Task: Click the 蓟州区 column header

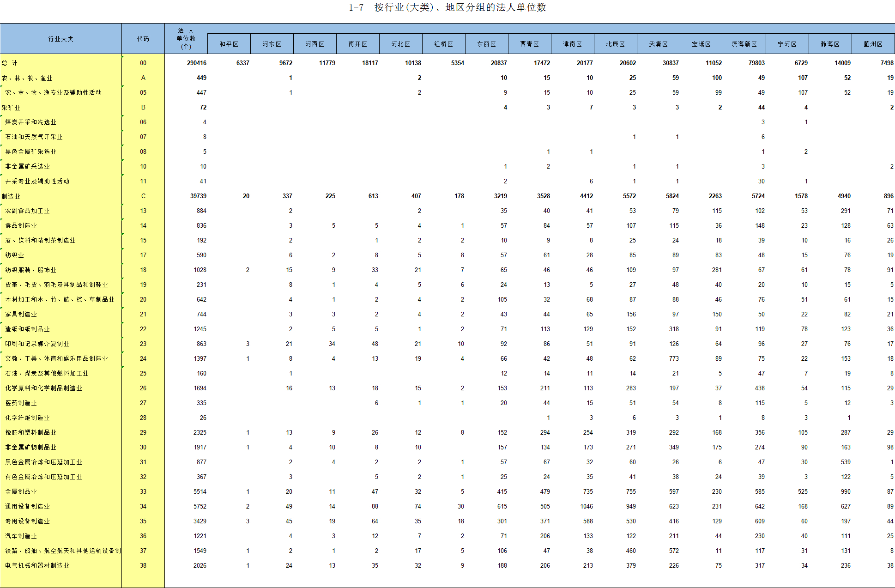Action: (x=873, y=44)
